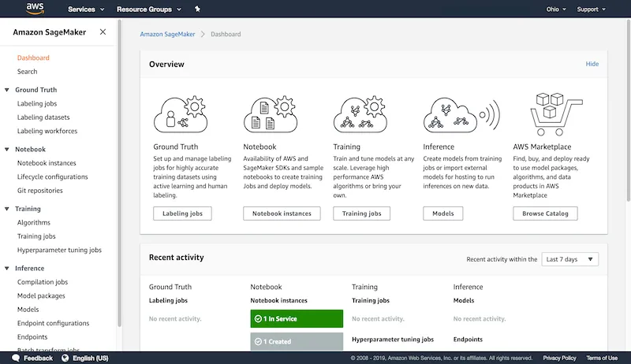Image resolution: width=631 pixels, height=364 pixels.
Task: Hide the Overview panel
Action: click(x=592, y=64)
